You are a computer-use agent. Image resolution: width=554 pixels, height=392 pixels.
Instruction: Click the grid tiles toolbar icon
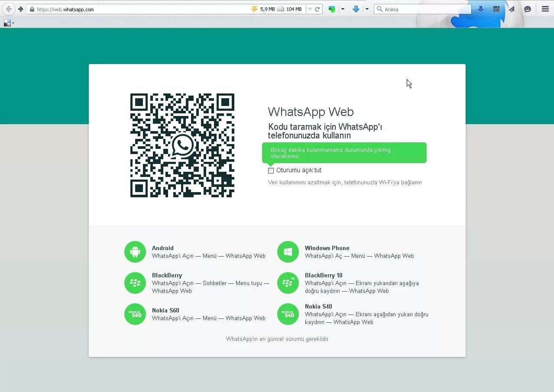(x=496, y=9)
